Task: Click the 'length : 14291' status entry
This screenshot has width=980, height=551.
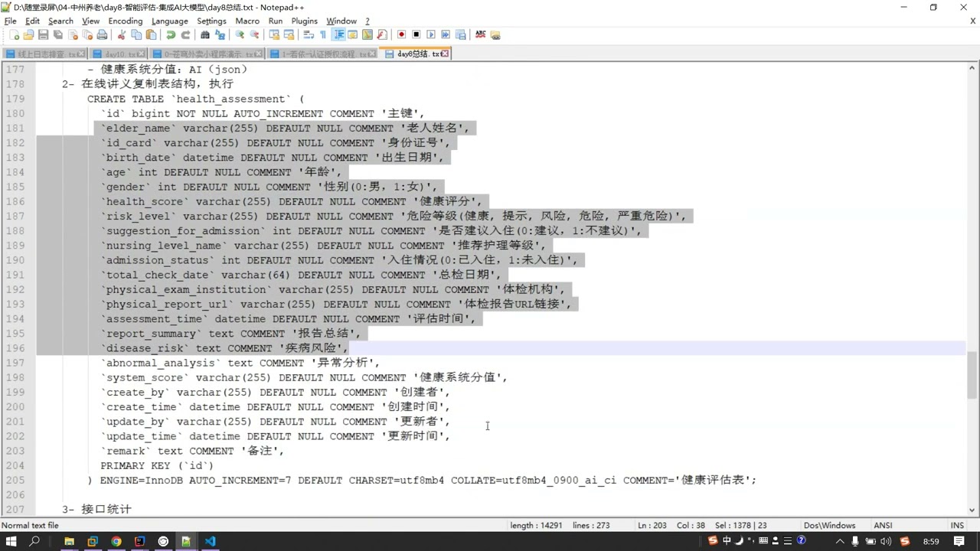Action: click(537, 526)
